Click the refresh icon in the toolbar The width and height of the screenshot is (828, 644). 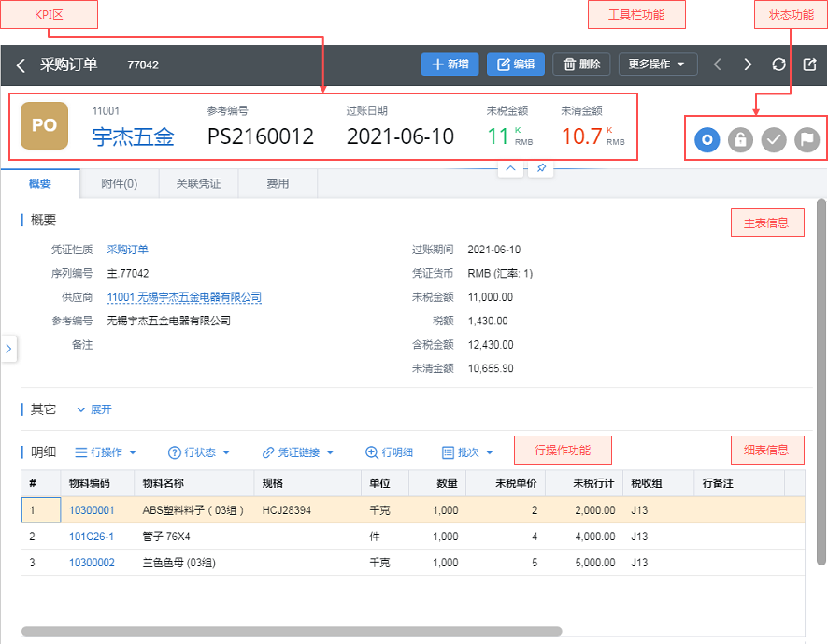pos(778,64)
